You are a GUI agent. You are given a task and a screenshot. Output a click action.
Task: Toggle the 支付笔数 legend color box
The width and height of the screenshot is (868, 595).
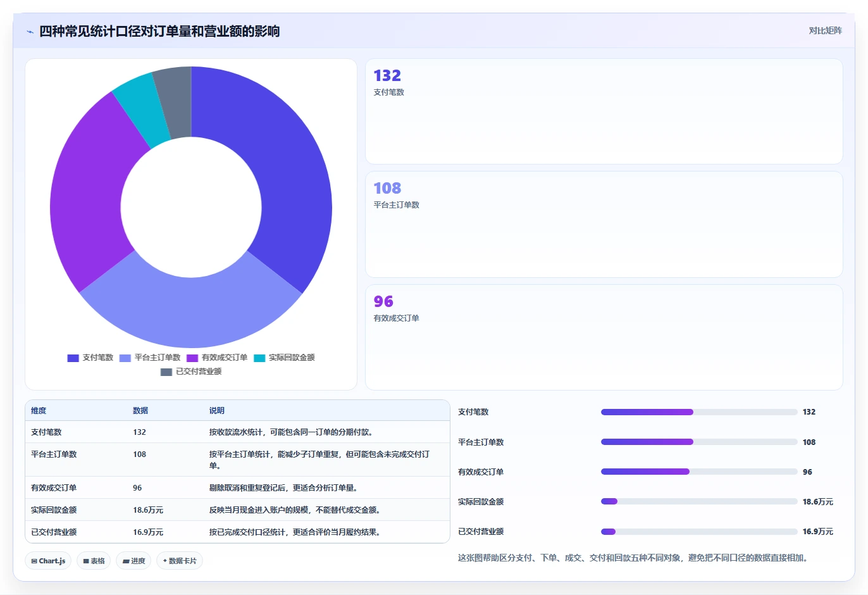pyautogui.click(x=73, y=358)
